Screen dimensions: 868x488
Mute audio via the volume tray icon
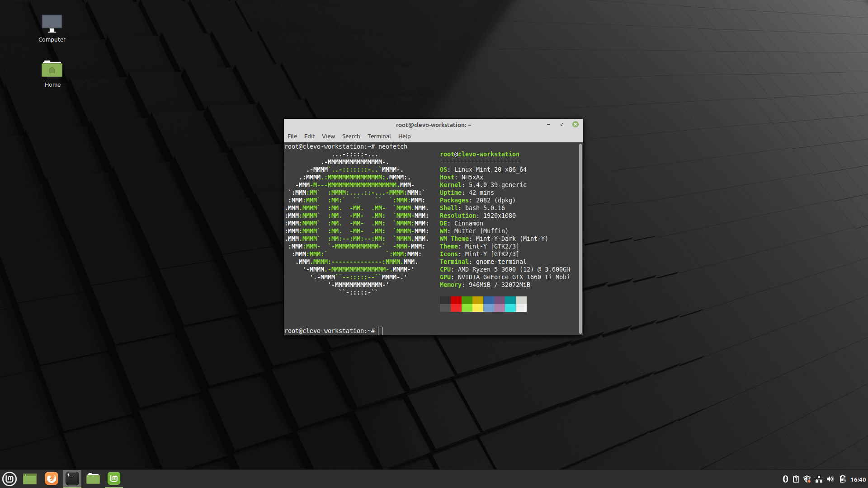[x=830, y=479]
